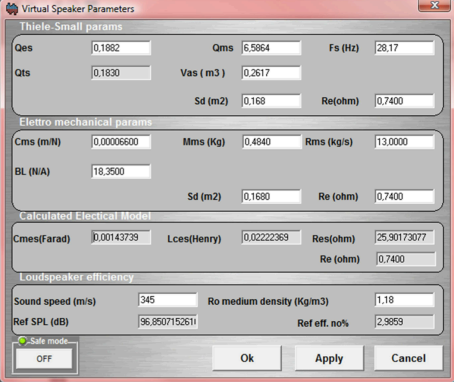Click the app icon in the title bar
Image resolution: width=455 pixels, height=383 pixels.
click(12, 9)
